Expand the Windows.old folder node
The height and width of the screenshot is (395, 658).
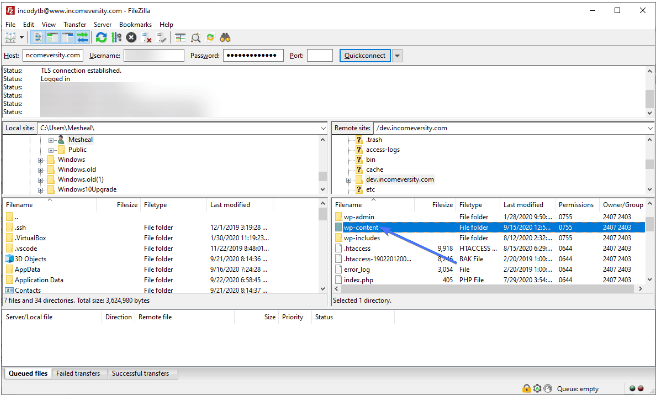(41, 170)
